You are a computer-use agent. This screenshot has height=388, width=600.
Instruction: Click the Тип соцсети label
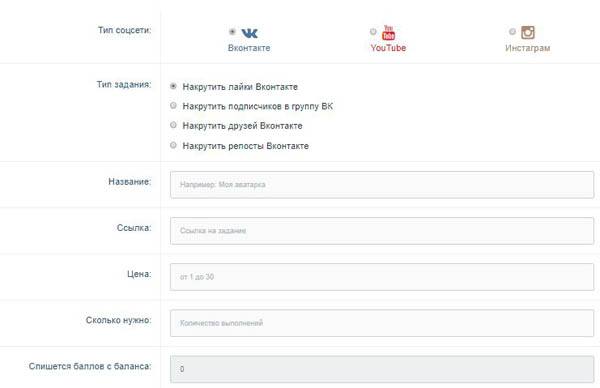coord(124,30)
